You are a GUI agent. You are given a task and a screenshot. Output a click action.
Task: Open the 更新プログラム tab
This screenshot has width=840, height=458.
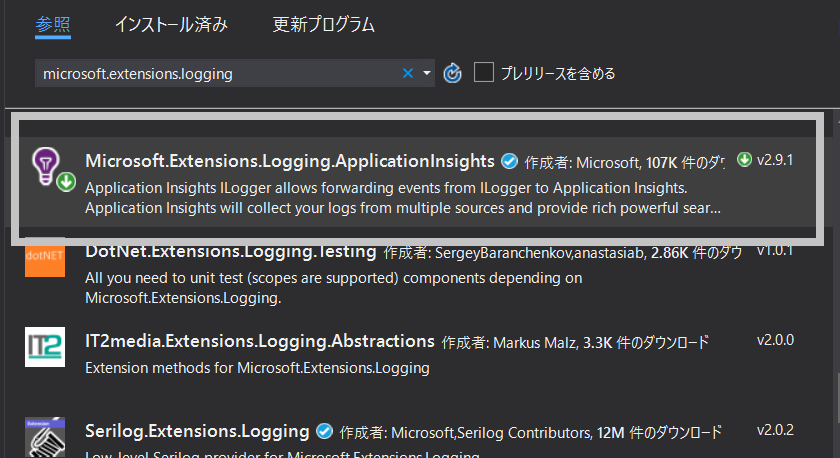(323, 25)
